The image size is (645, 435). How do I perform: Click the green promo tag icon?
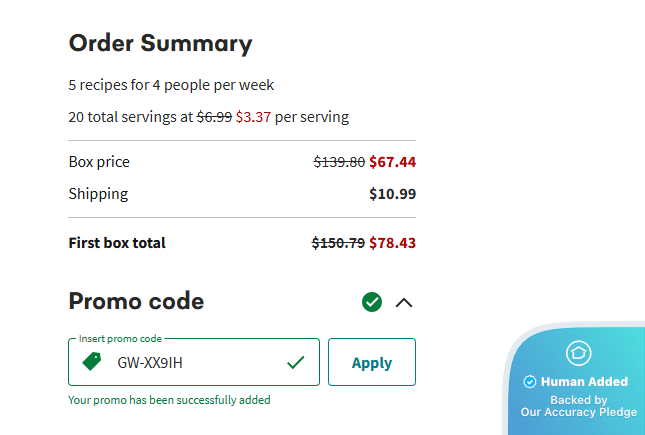point(92,362)
